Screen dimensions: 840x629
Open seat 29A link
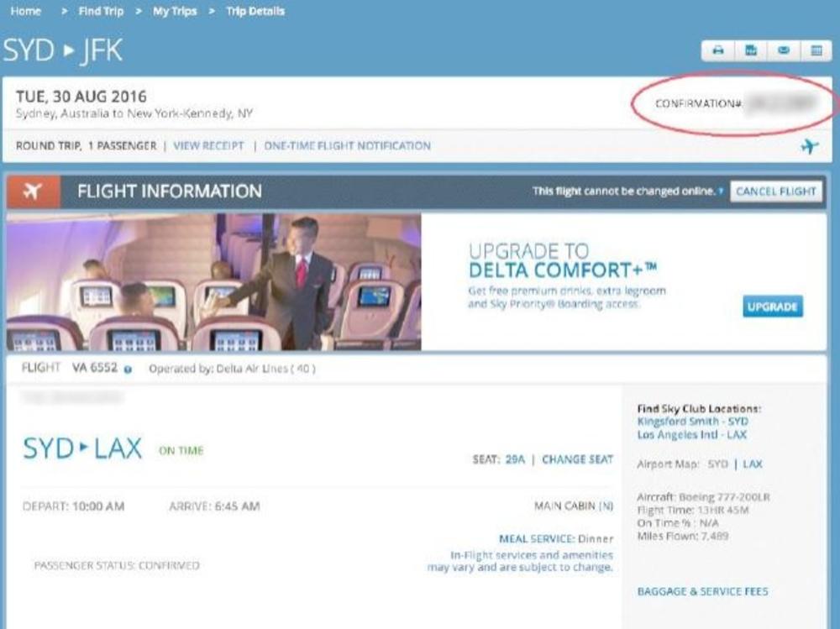[x=514, y=459]
